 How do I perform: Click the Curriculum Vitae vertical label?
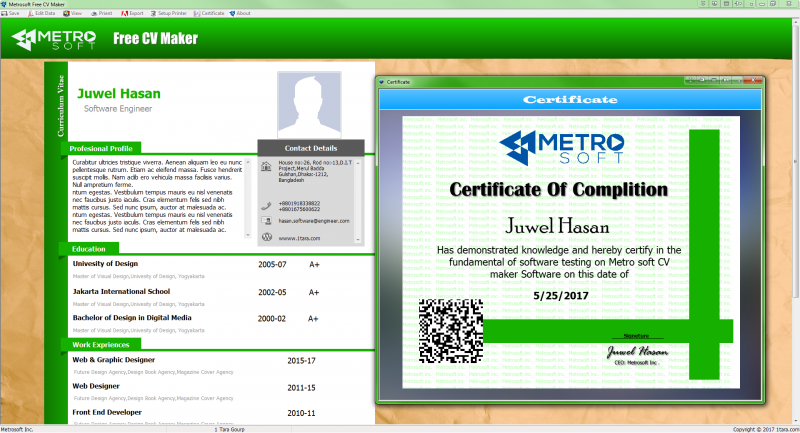[x=61, y=106]
